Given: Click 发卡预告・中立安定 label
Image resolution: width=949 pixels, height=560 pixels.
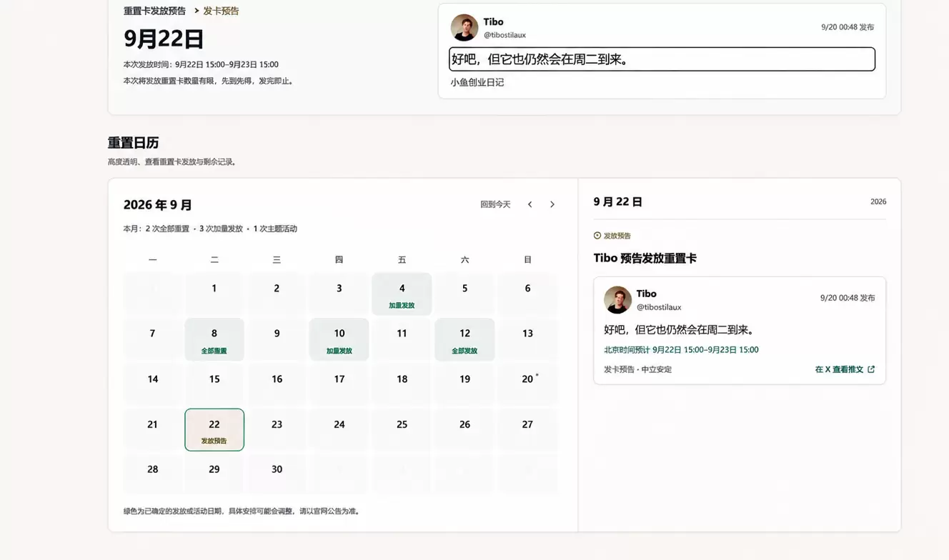Looking at the screenshot, I should [637, 369].
